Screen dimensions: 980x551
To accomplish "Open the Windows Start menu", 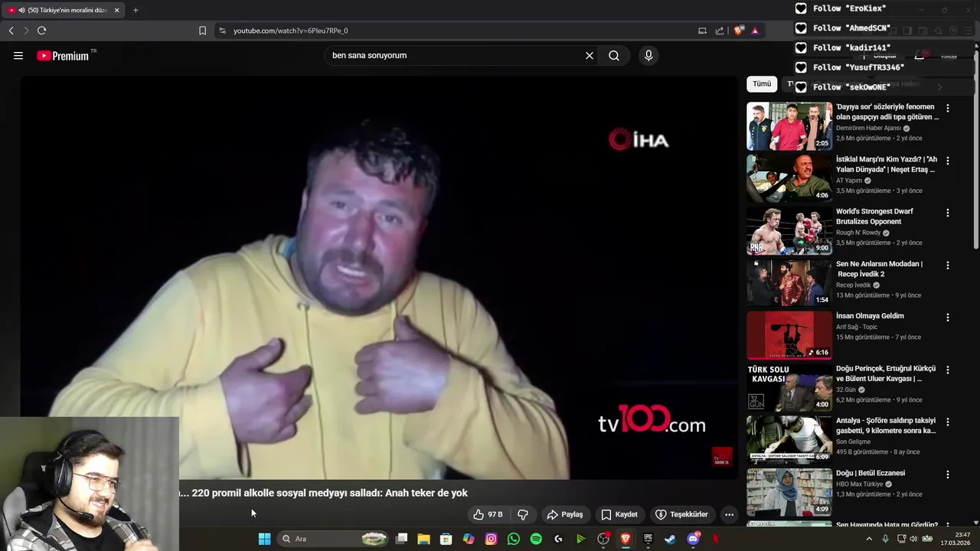I will pos(264,539).
